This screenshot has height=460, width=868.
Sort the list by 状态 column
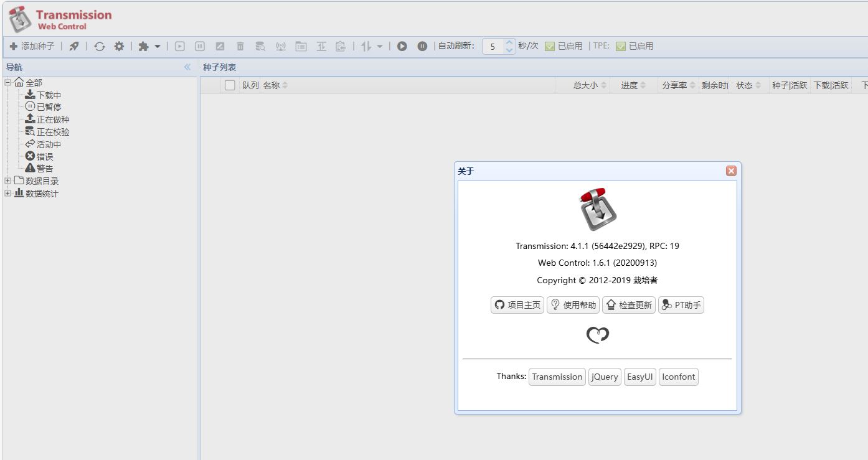click(748, 85)
